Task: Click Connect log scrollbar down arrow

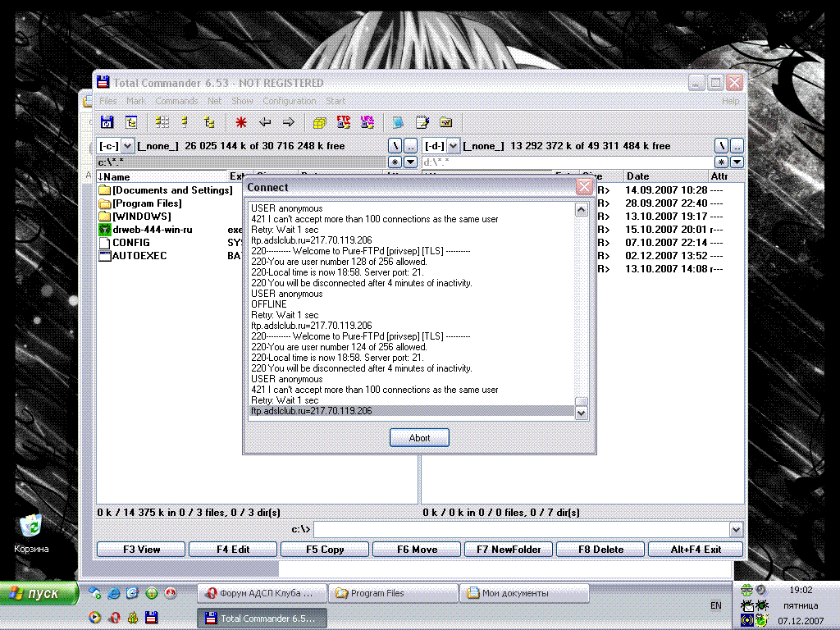Action: (x=582, y=413)
